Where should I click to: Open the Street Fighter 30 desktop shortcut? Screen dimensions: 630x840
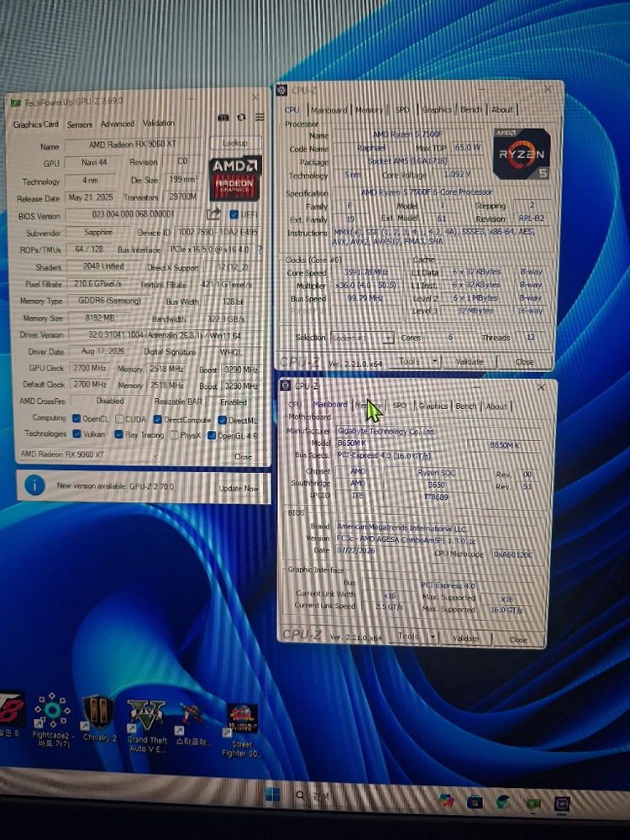coord(242,730)
